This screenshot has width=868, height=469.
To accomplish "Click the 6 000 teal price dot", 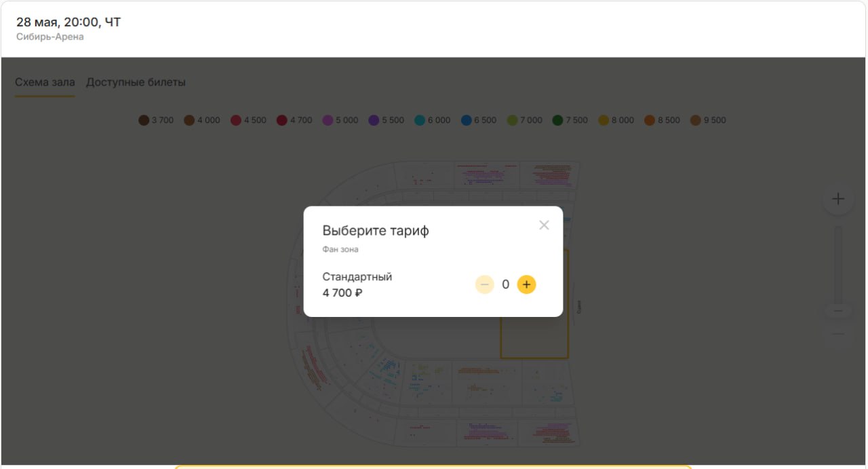I will (x=420, y=120).
